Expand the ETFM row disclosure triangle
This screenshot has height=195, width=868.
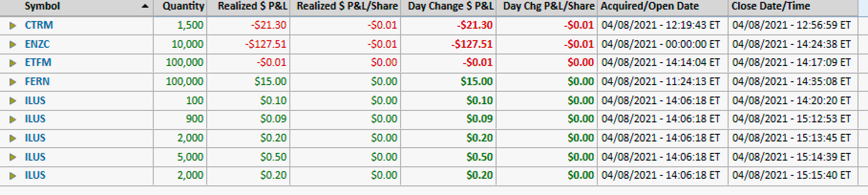coord(13,63)
